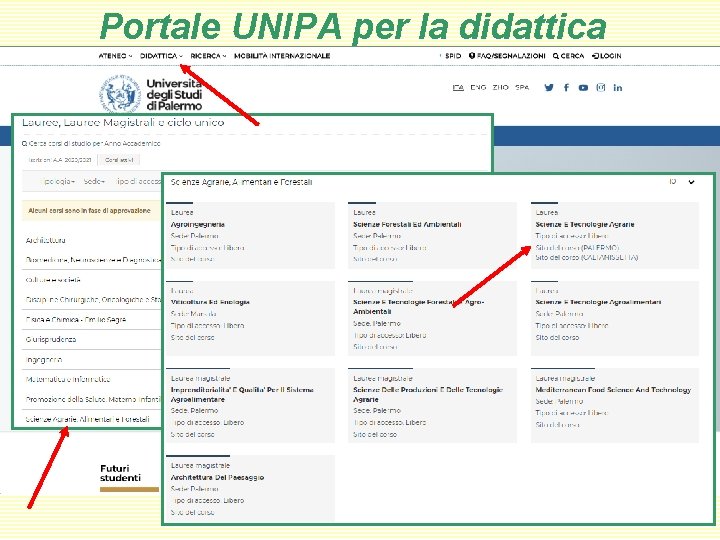
Task: Open Sito del corso (CALTANISSETTA) link
Action: pos(586,258)
